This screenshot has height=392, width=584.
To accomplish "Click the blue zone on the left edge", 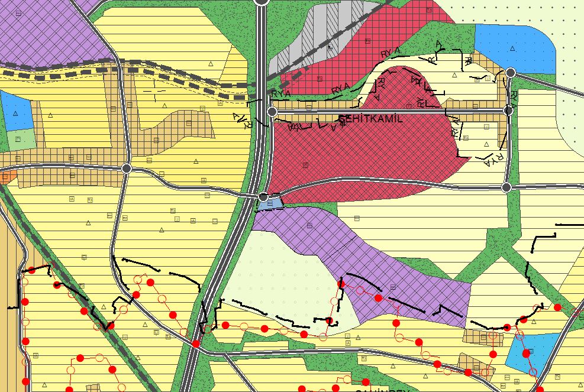I will coord(17,111).
